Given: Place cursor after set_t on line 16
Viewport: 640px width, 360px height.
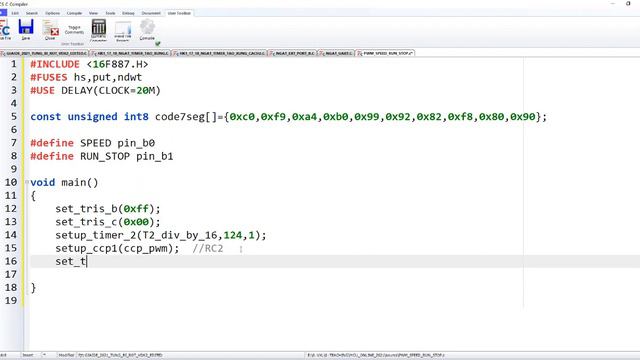Looking at the screenshot, I should (87, 261).
